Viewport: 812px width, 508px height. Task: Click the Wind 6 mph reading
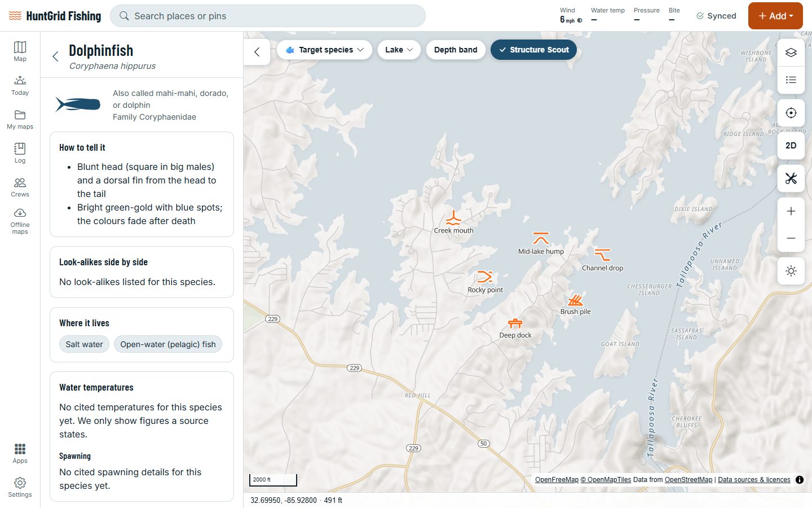click(571, 15)
